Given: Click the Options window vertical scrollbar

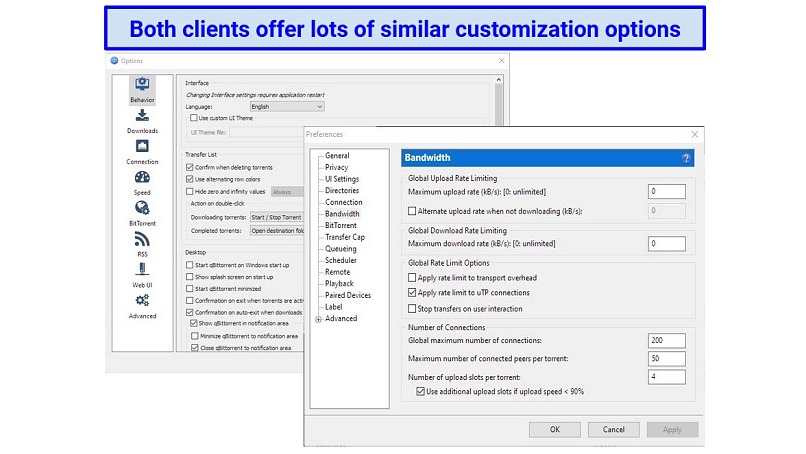Looking at the screenshot, I should tap(498, 104).
